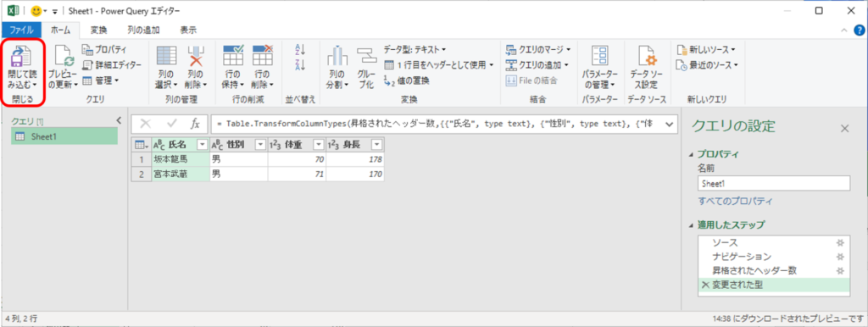Switch to the 列の追加 tab
868x327 pixels.
[x=143, y=30]
